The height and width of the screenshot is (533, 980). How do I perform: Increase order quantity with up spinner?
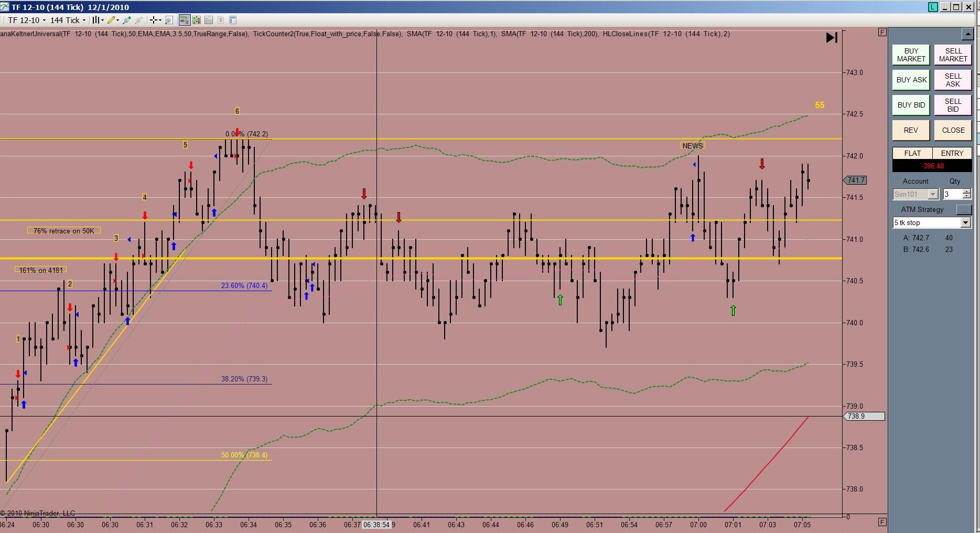coord(967,191)
